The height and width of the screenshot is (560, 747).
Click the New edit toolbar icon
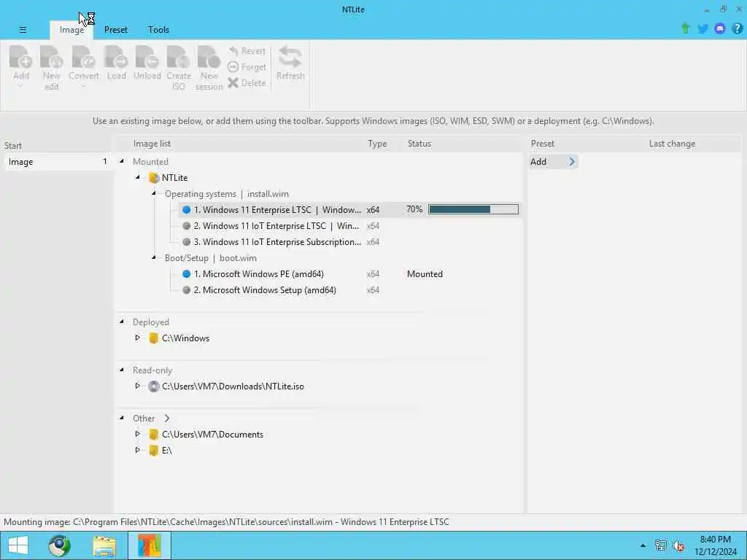52,57
